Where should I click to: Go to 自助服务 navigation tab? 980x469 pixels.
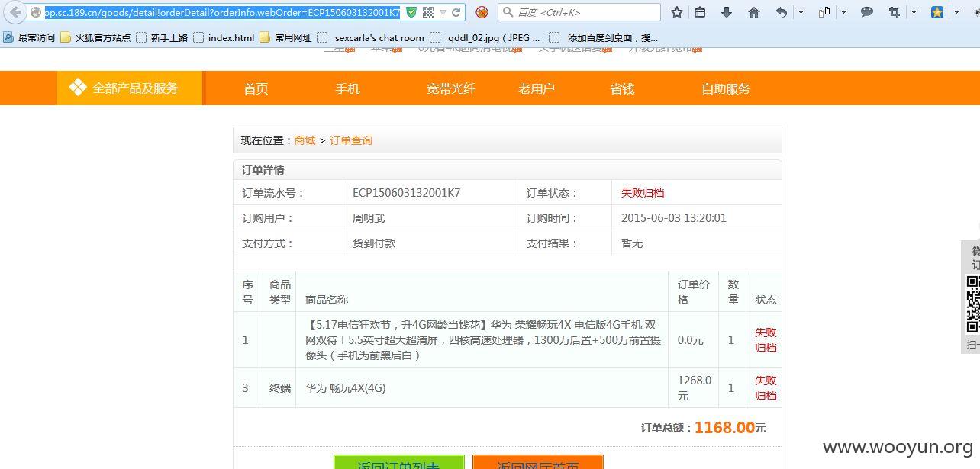(x=726, y=88)
